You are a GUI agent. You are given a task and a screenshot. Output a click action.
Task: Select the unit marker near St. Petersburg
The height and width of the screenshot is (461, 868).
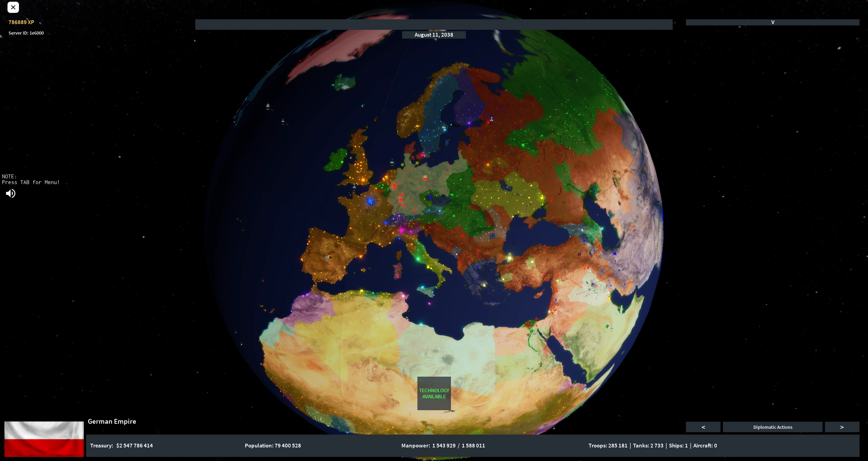pyautogui.click(x=492, y=119)
